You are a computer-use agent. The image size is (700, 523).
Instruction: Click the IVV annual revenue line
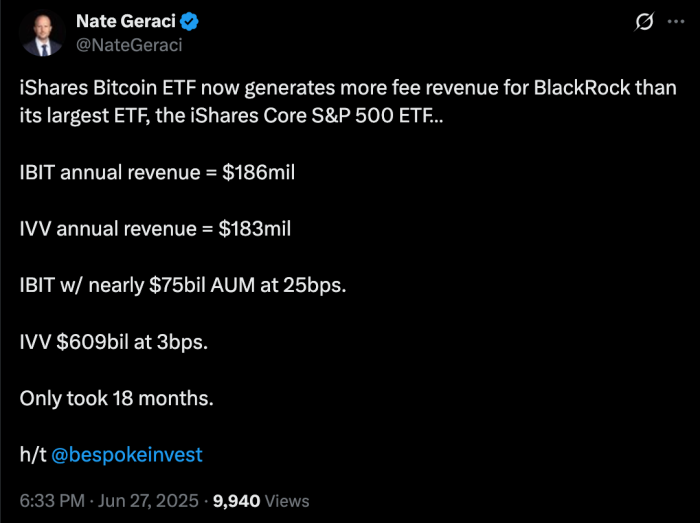(x=155, y=228)
